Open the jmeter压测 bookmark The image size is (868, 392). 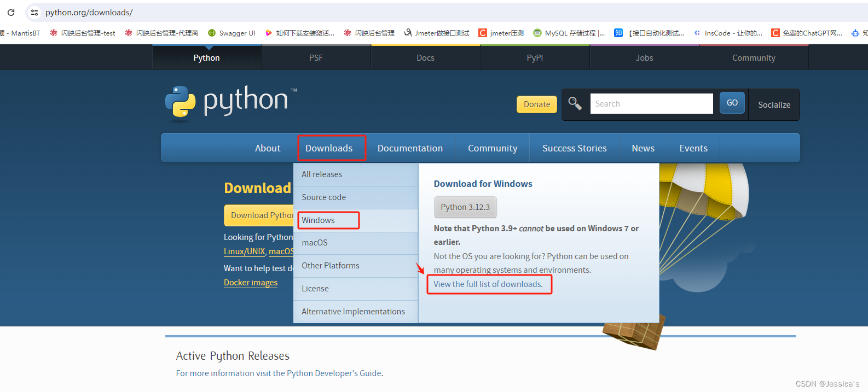tap(501, 33)
